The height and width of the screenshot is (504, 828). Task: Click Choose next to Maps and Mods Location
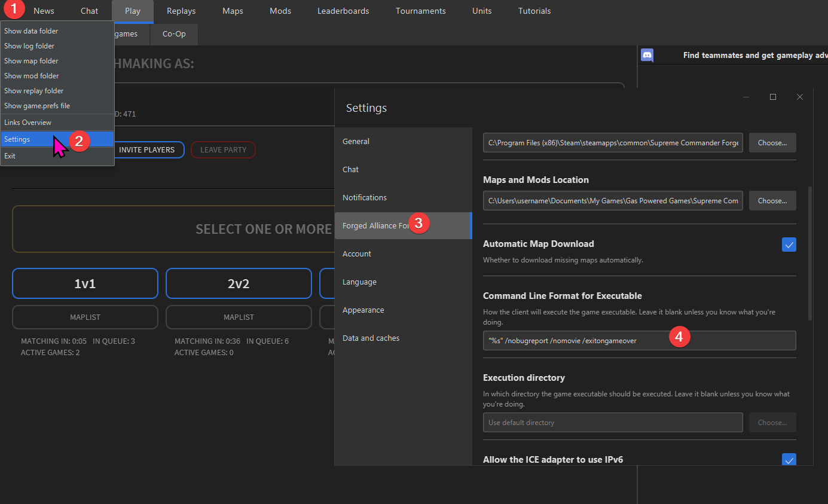[772, 201]
